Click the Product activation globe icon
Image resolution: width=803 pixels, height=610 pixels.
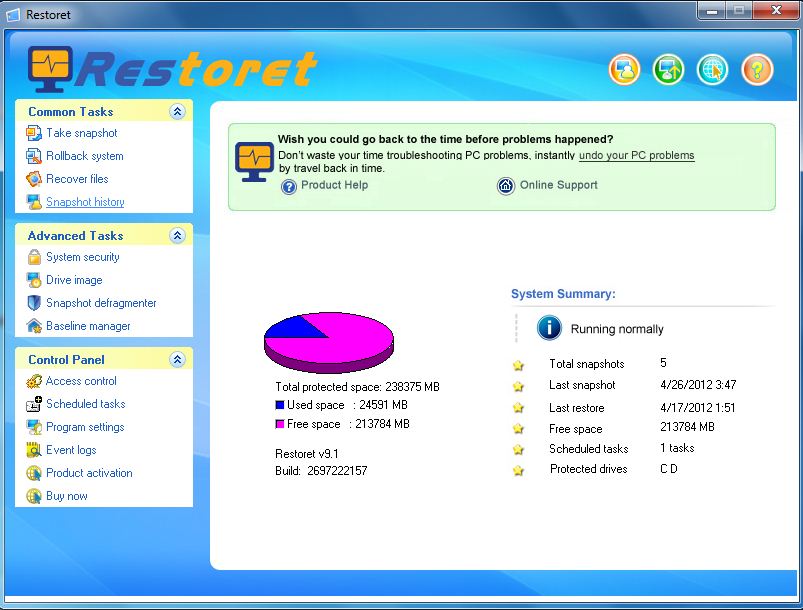(34, 473)
